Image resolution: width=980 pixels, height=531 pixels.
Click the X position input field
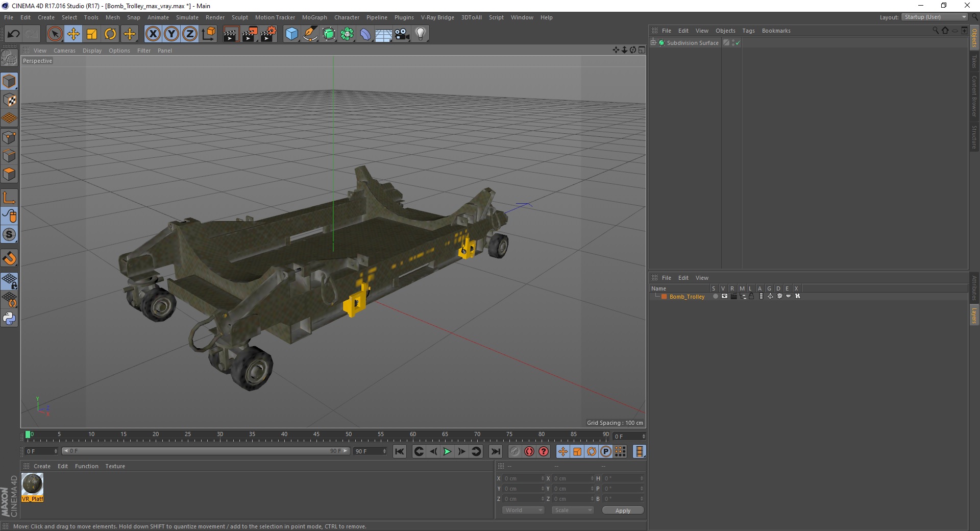523,478
